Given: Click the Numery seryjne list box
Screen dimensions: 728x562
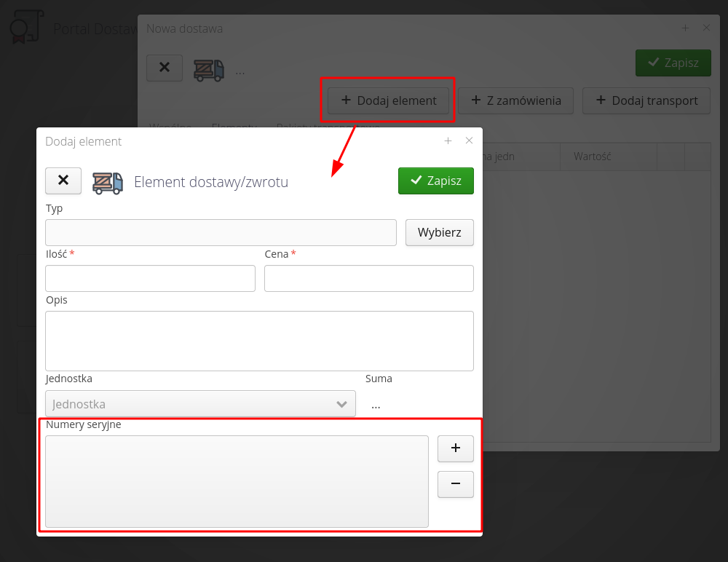Looking at the screenshot, I should pos(237,481).
